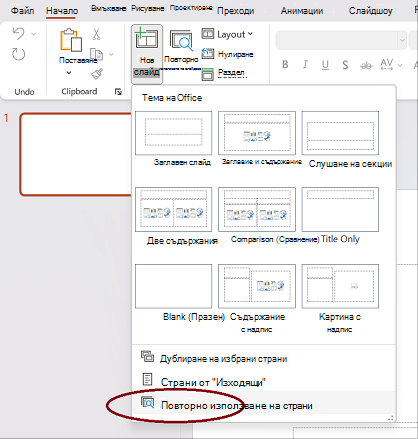418x439 pixels.
Task: Click Страни от "Изходящи" menu item
Action: [x=264, y=382]
